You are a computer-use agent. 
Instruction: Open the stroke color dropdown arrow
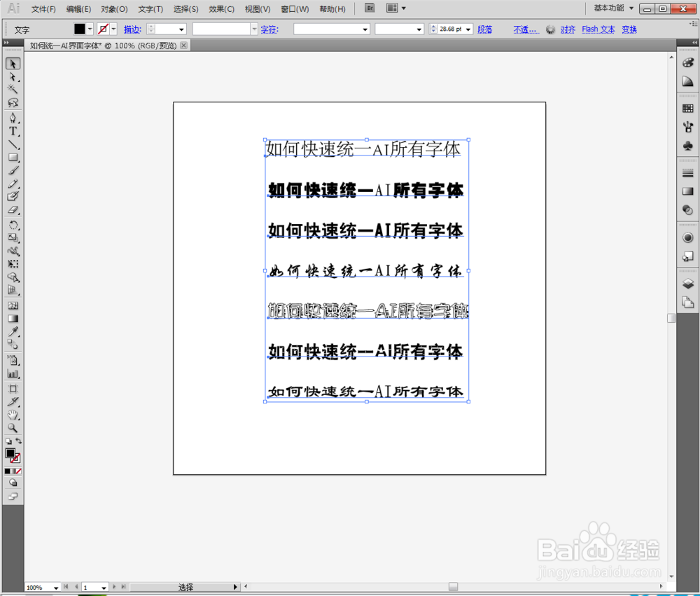click(x=113, y=29)
